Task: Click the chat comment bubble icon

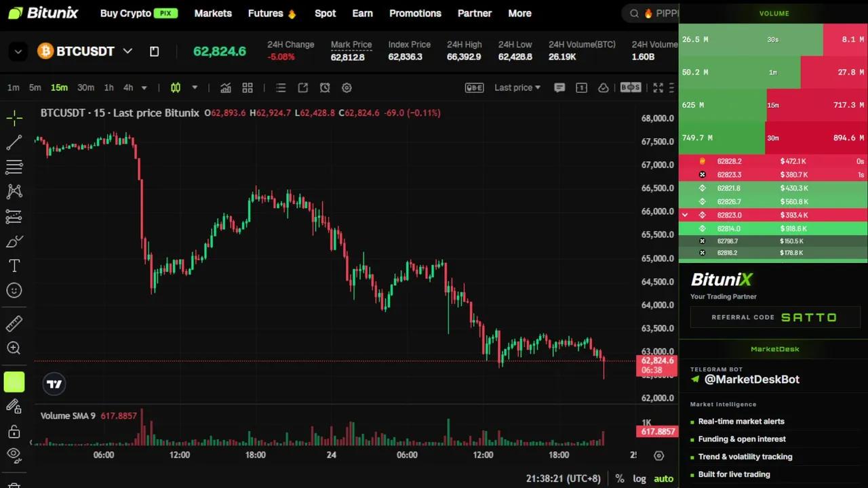Action: point(559,87)
